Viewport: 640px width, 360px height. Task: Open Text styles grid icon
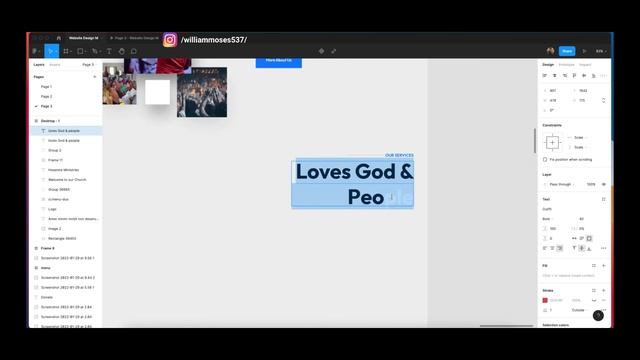pyautogui.click(x=604, y=199)
